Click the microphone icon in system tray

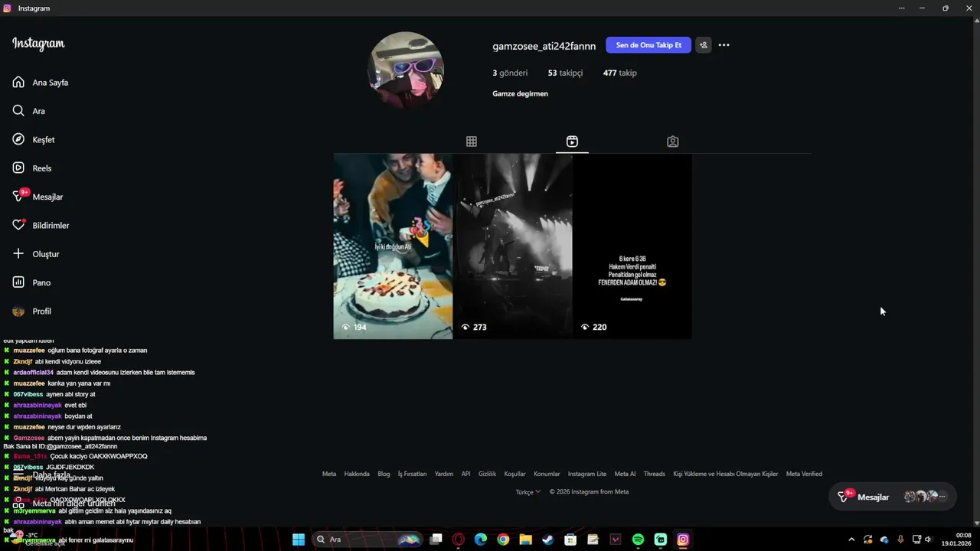[x=900, y=540]
